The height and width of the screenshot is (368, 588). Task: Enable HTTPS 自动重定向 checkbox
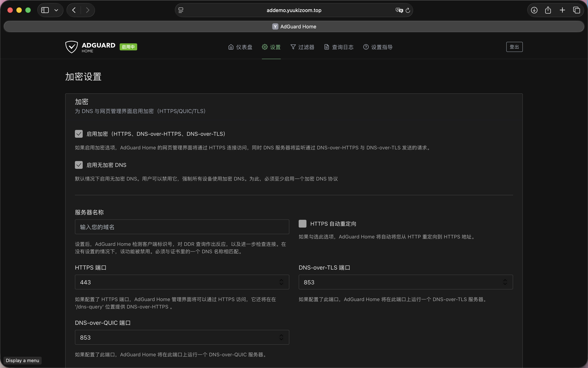pyautogui.click(x=303, y=224)
